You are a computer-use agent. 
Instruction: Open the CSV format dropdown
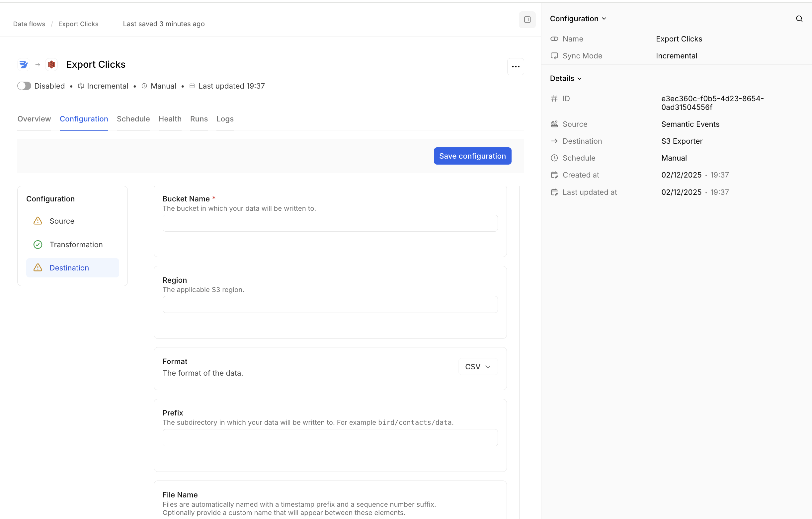point(477,367)
